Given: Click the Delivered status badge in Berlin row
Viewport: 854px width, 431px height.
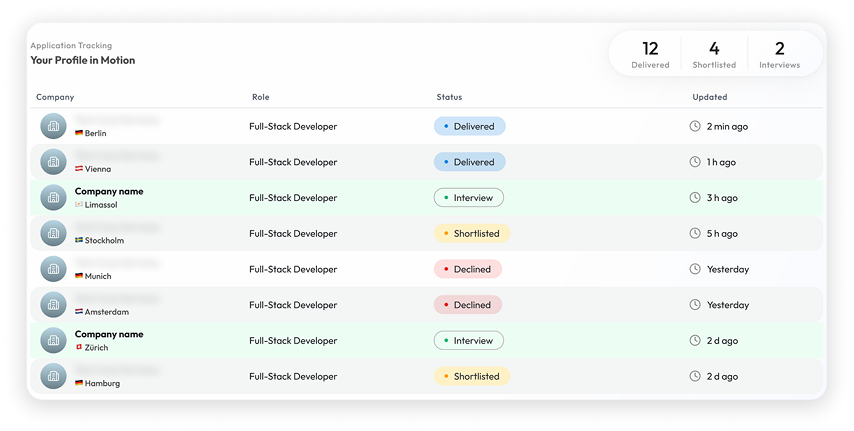Looking at the screenshot, I should [469, 126].
